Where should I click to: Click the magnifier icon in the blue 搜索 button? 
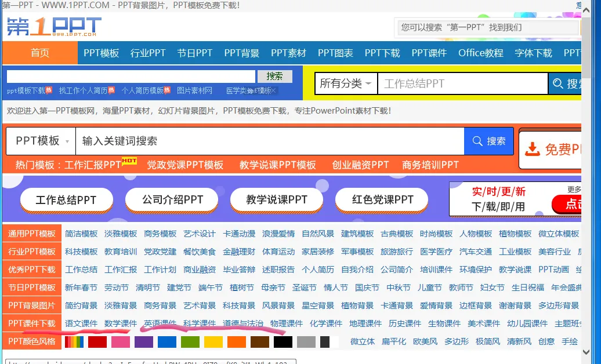[x=477, y=141]
